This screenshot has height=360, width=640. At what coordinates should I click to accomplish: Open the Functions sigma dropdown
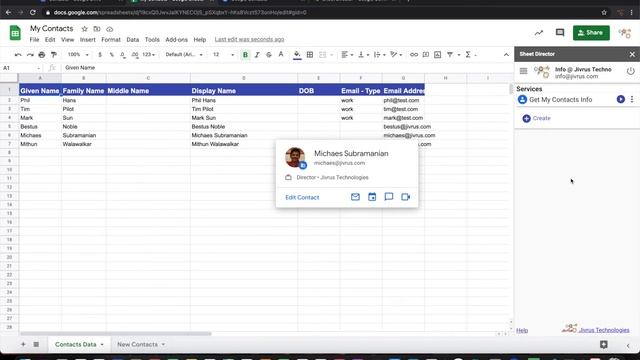[470, 55]
